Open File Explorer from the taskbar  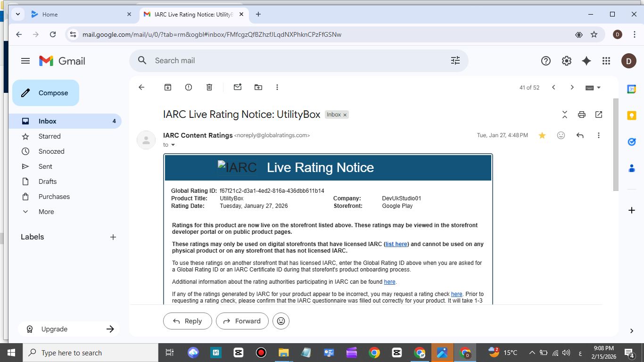(x=283, y=353)
